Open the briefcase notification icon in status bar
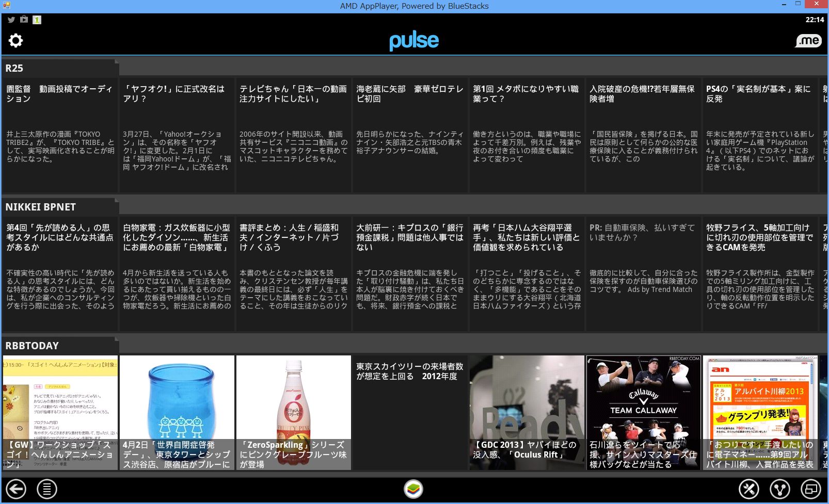Image resolution: width=829 pixels, height=504 pixels. click(24, 20)
